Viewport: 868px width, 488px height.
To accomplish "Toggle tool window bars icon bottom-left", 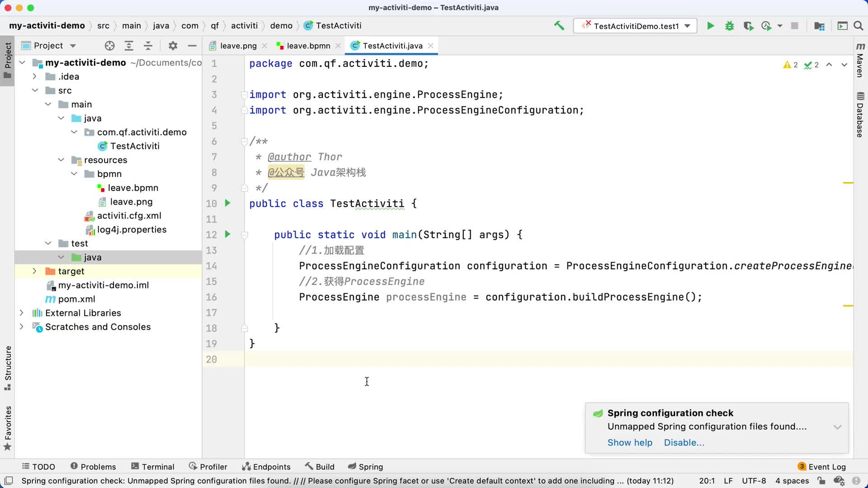I will [8, 480].
